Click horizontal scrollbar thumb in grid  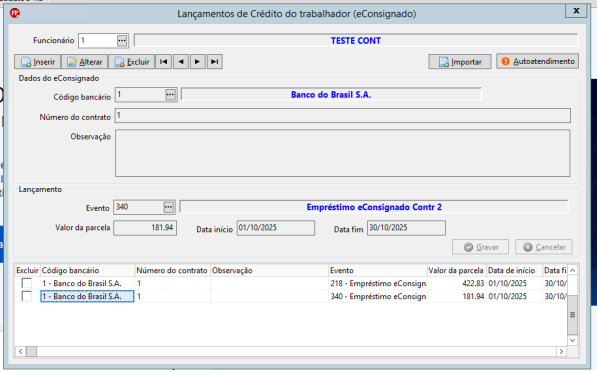(31, 351)
